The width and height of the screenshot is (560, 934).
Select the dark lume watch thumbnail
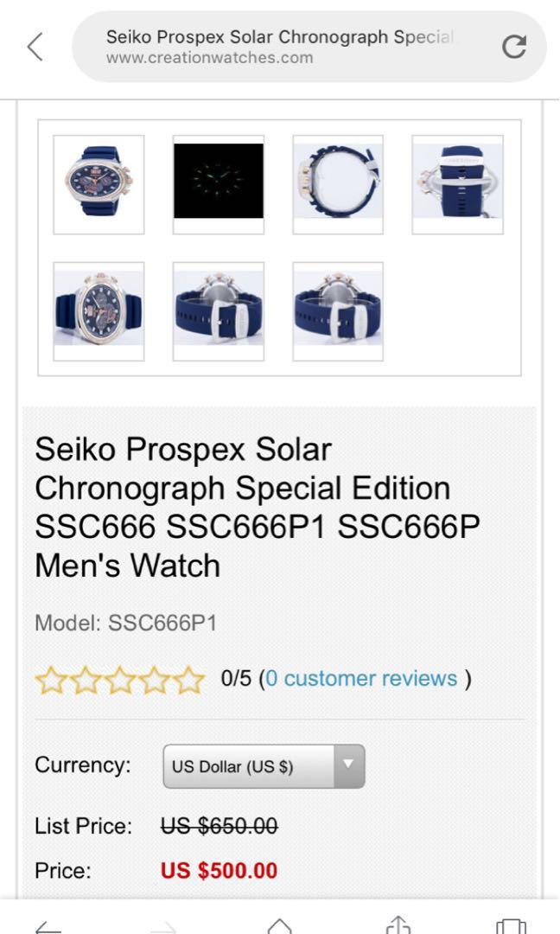coord(219,184)
